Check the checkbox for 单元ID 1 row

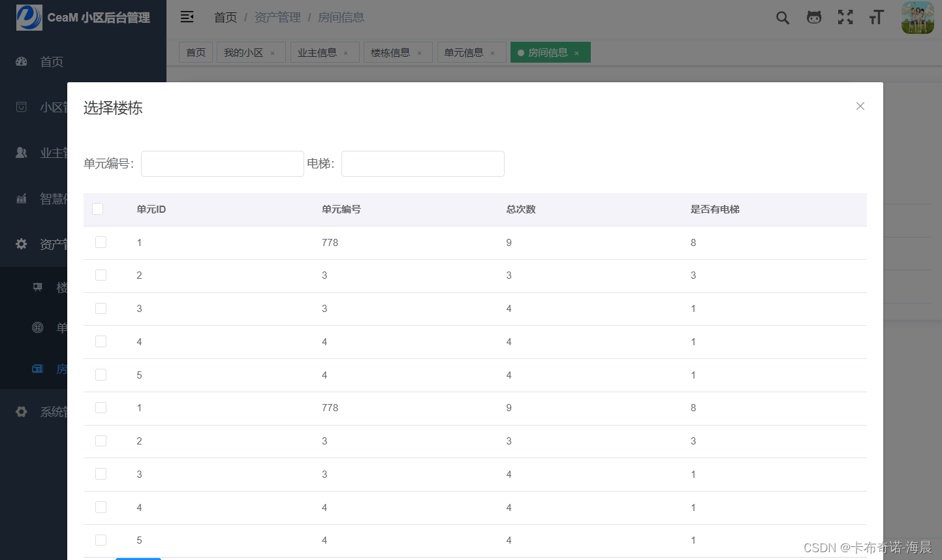pyautogui.click(x=101, y=242)
